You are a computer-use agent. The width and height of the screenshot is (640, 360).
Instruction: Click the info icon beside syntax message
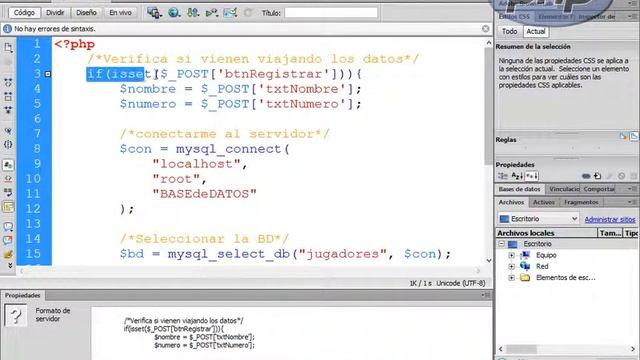7,29
